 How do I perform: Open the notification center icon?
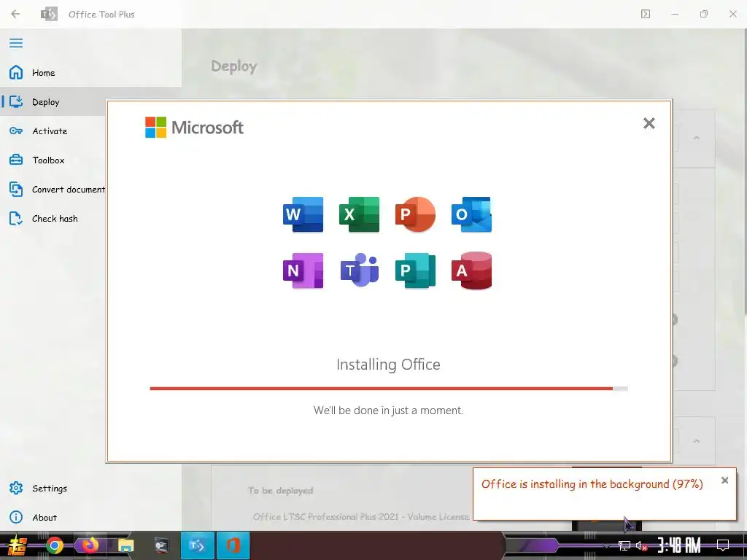tap(723, 545)
